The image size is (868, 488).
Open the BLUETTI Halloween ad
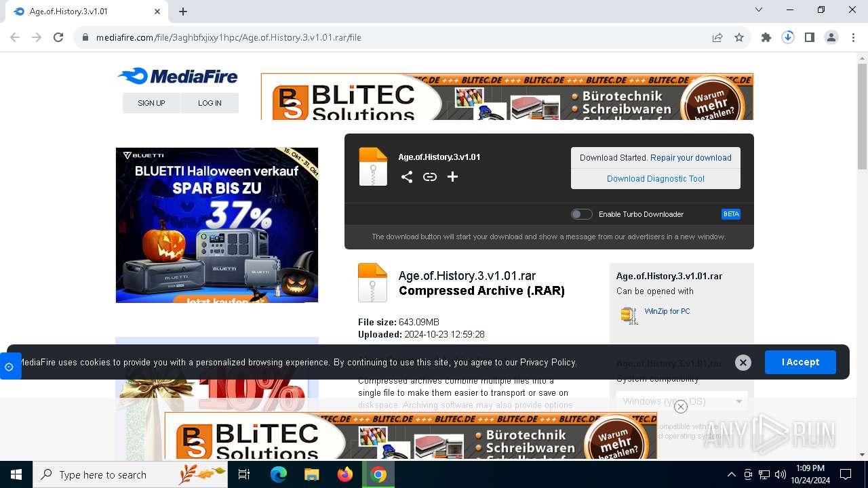point(217,225)
